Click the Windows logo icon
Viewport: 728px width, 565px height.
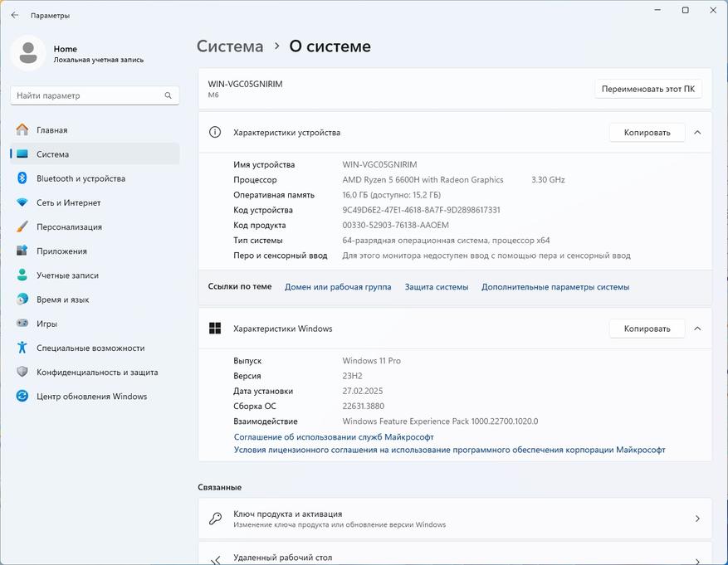(215, 329)
